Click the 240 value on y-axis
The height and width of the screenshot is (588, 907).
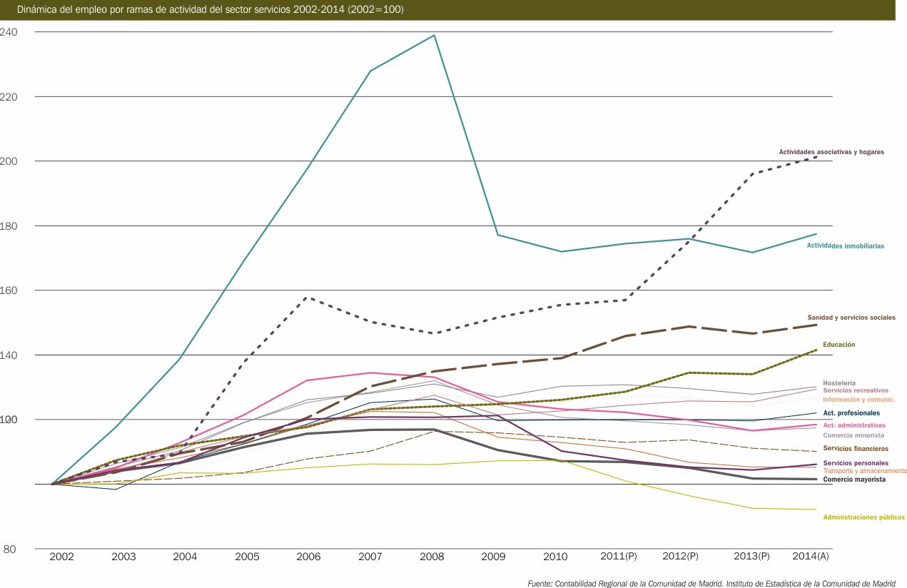[9, 32]
